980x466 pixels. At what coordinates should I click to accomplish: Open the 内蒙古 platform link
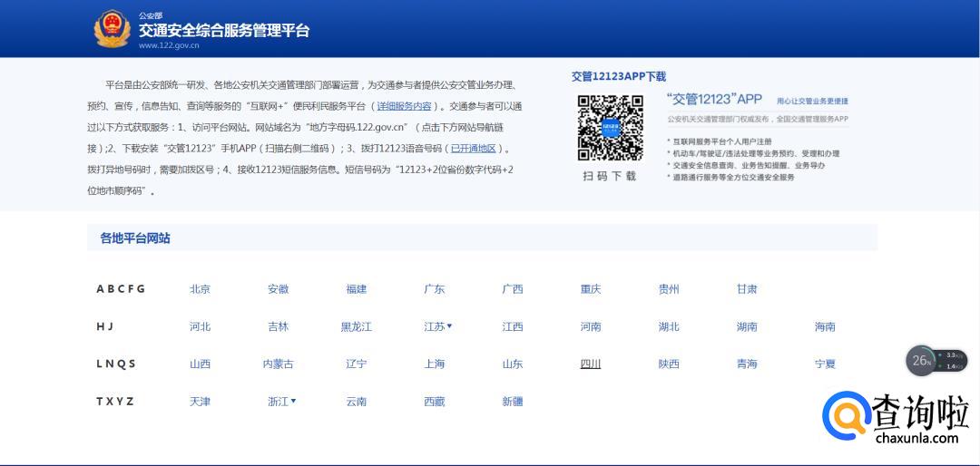(x=278, y=364)
